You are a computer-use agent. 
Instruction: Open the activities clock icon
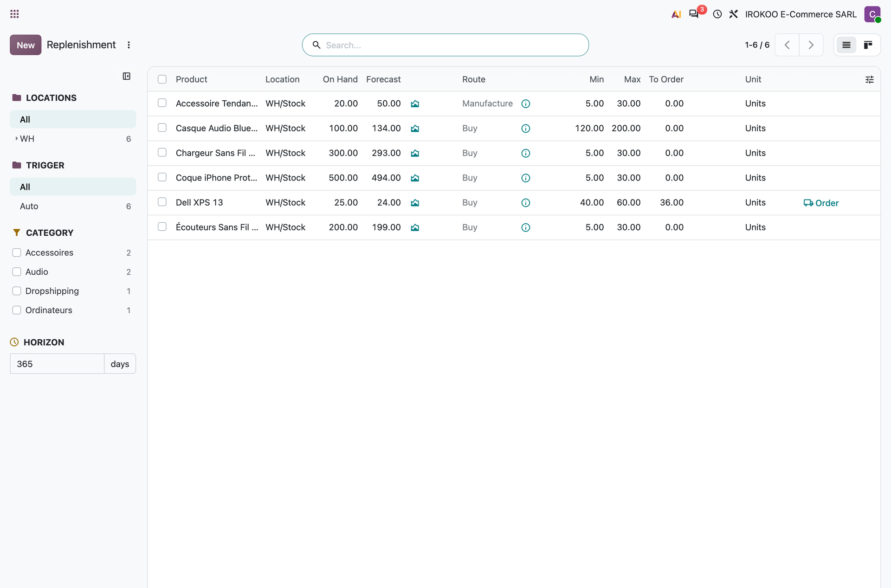coord(717,14)
